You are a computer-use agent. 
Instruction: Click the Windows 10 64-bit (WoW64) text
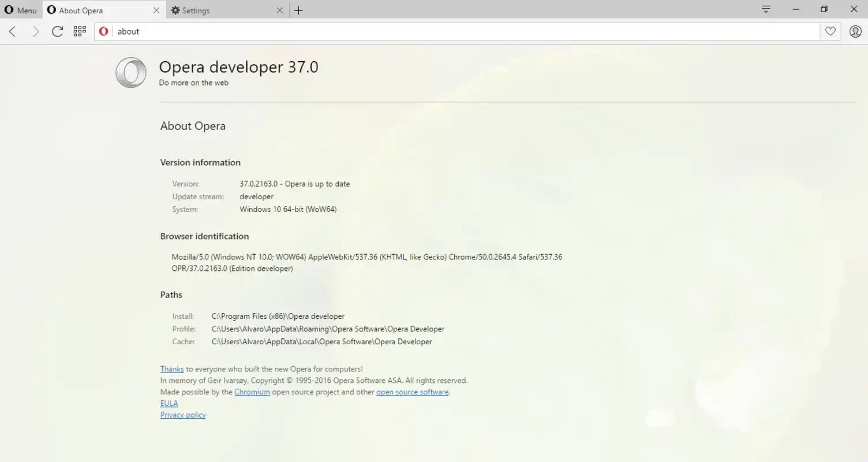tap(288, 209)
